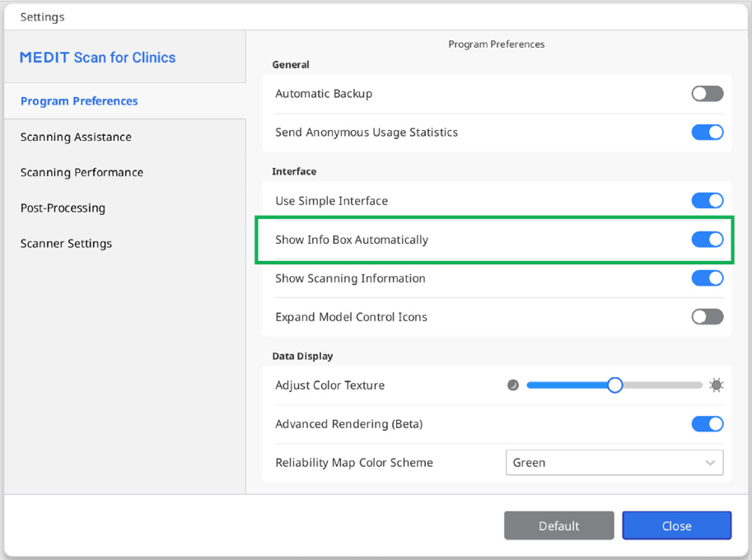Turn off Use Simple Interface switch
Screen dimensions: 752x560
708,200
